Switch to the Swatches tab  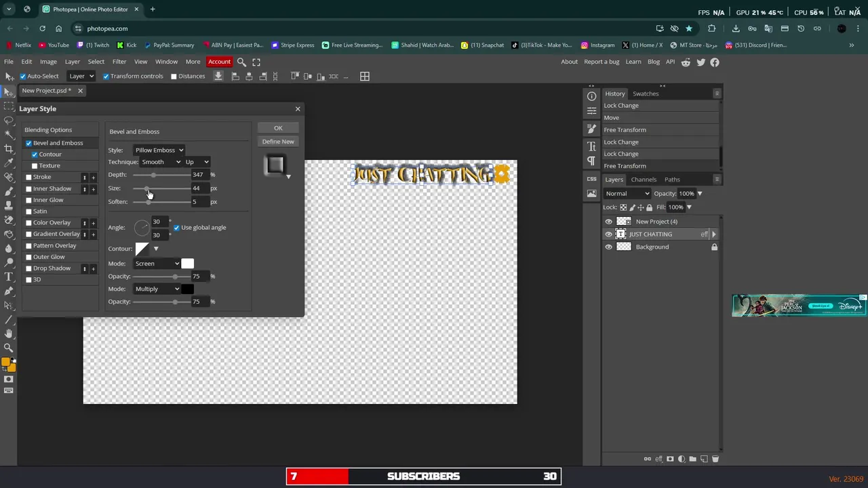click(x=646, y=94)
